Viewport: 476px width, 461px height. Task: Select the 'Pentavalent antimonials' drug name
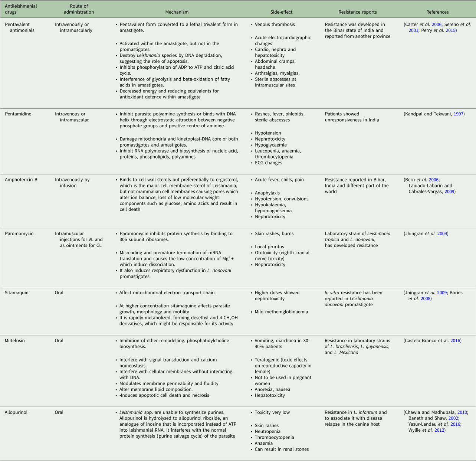20,27
